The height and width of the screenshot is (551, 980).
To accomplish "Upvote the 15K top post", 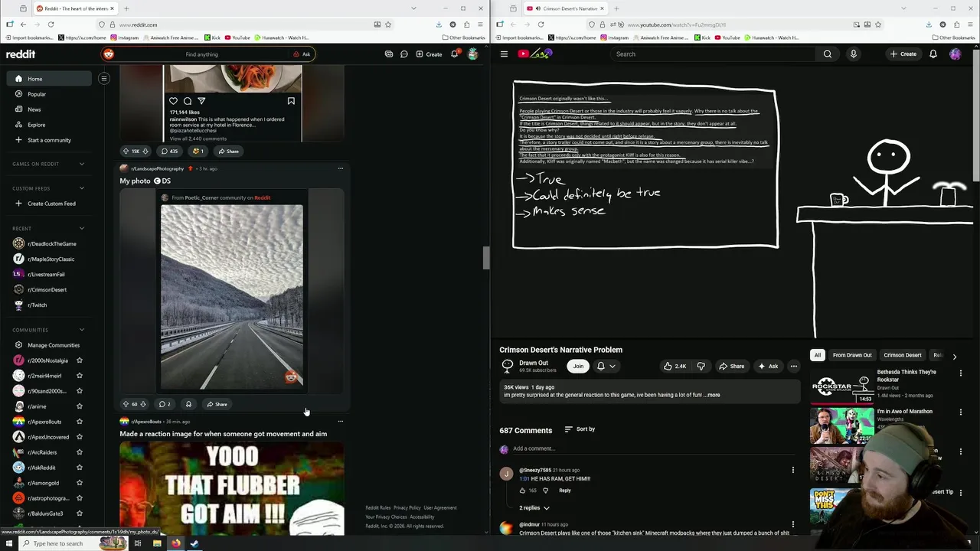I will (126, 151).
